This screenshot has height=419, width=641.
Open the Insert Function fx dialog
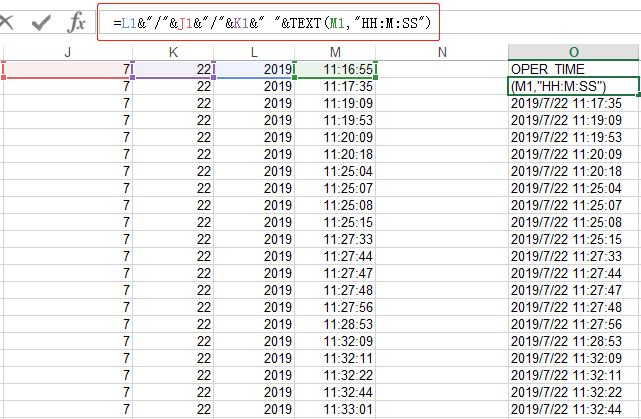[76, 22]
